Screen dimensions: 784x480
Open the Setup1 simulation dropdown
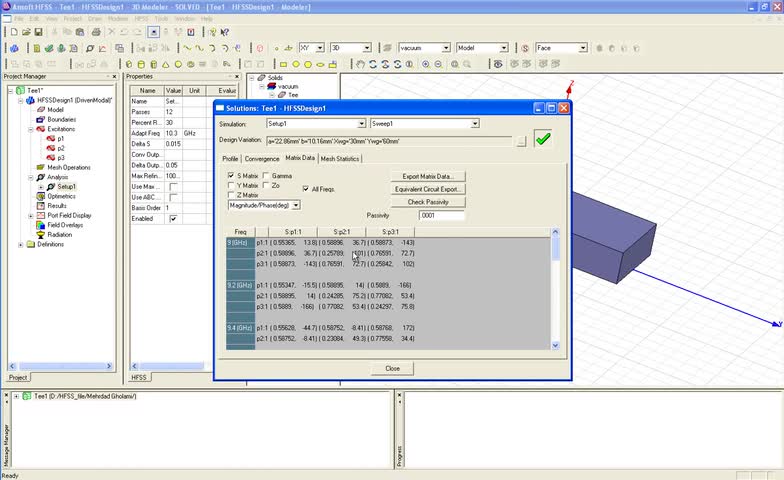pos(361,124)
